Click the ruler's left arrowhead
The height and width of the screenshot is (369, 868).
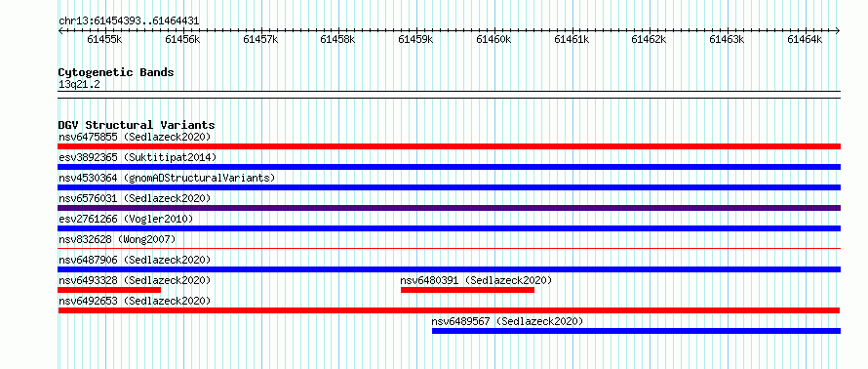(60, 30)
